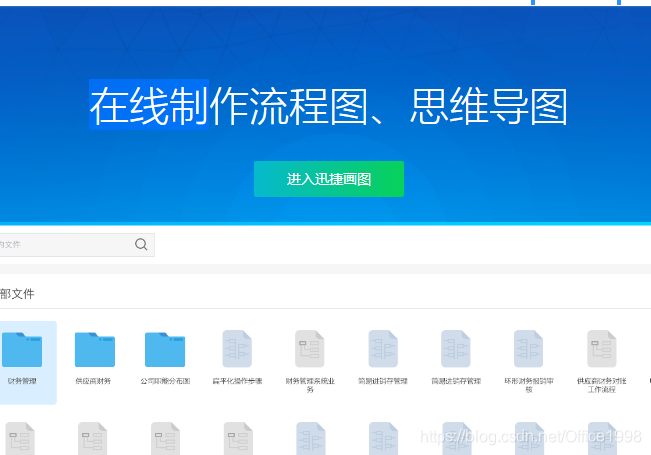Click the magnifier search icon
The image size is (651, 455).
141,245
